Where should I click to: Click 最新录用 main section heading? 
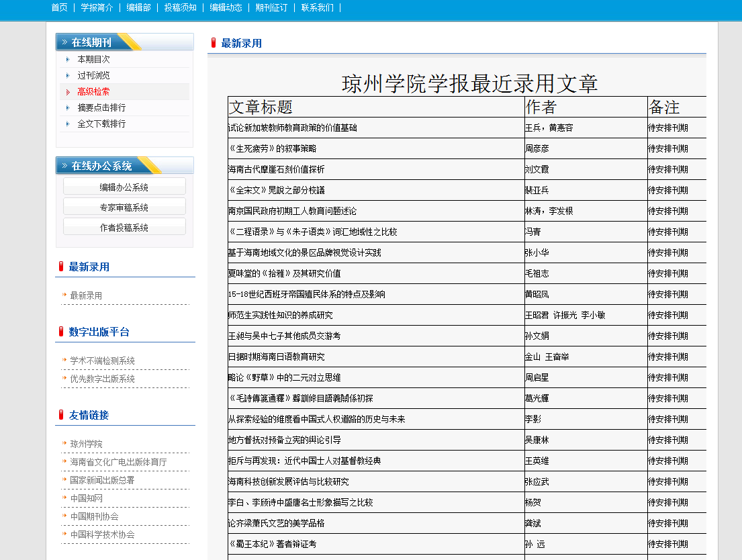(241, 43)
